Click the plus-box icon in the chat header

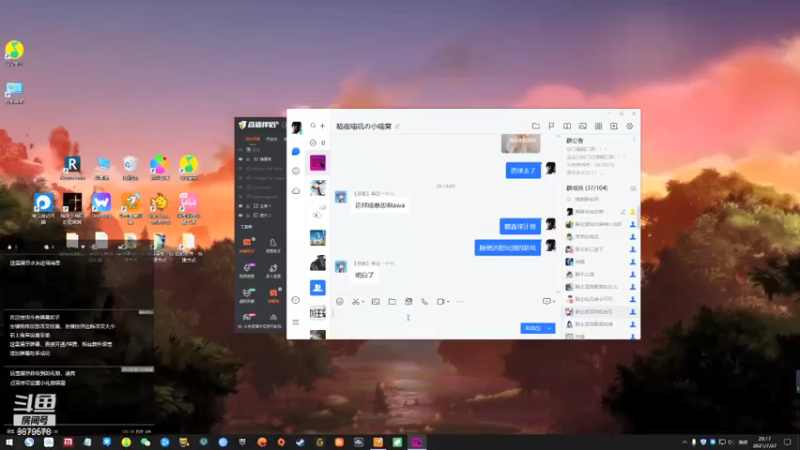(614, 126)
